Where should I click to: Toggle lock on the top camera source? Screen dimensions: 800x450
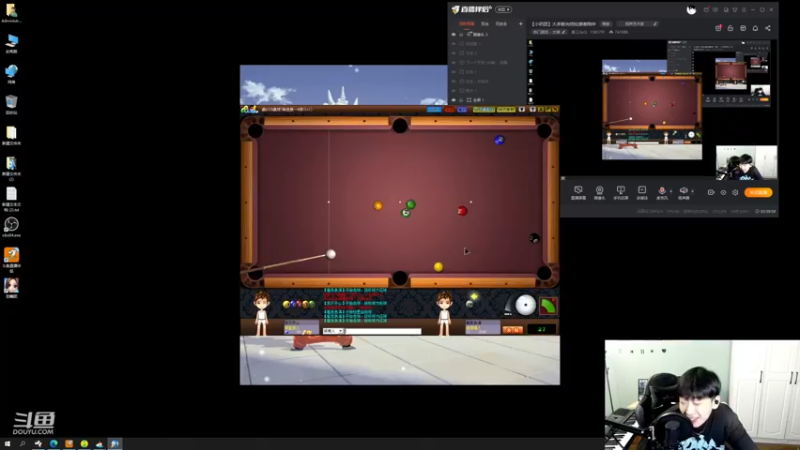(461, 34)
